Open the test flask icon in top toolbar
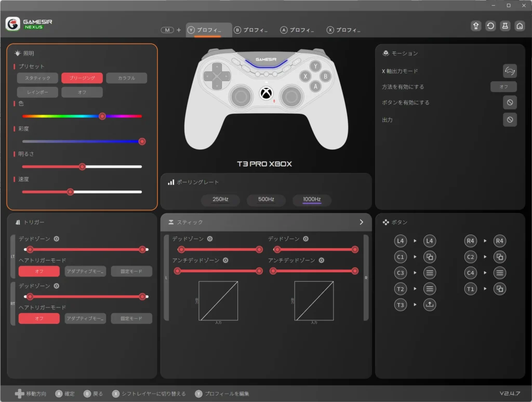Viewport: 532px width, 402px height. pos(505,26)
